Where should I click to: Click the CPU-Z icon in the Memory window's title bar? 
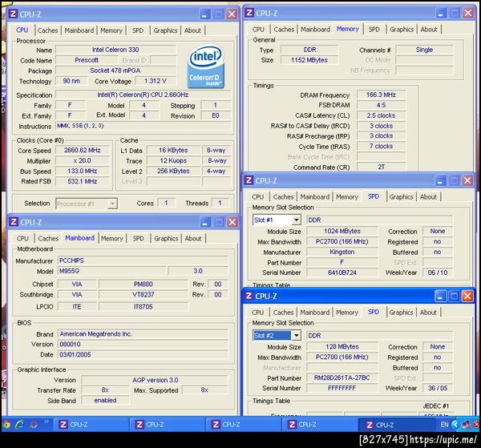coord(249,14)
